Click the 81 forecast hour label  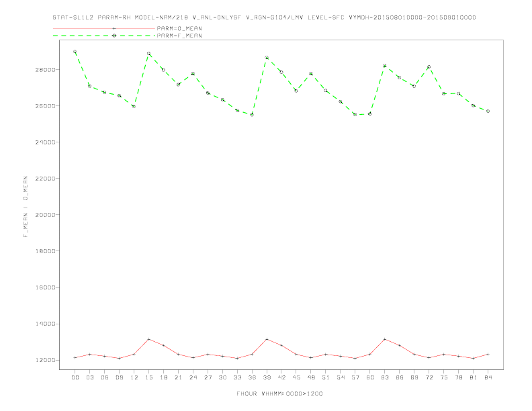click(x=474, y=377)
